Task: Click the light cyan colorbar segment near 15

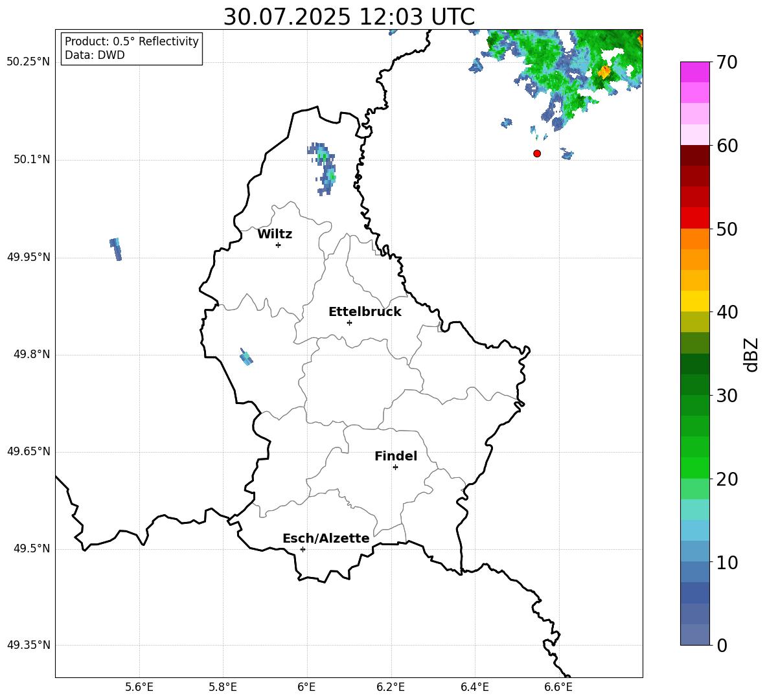Action: point(694,510)
